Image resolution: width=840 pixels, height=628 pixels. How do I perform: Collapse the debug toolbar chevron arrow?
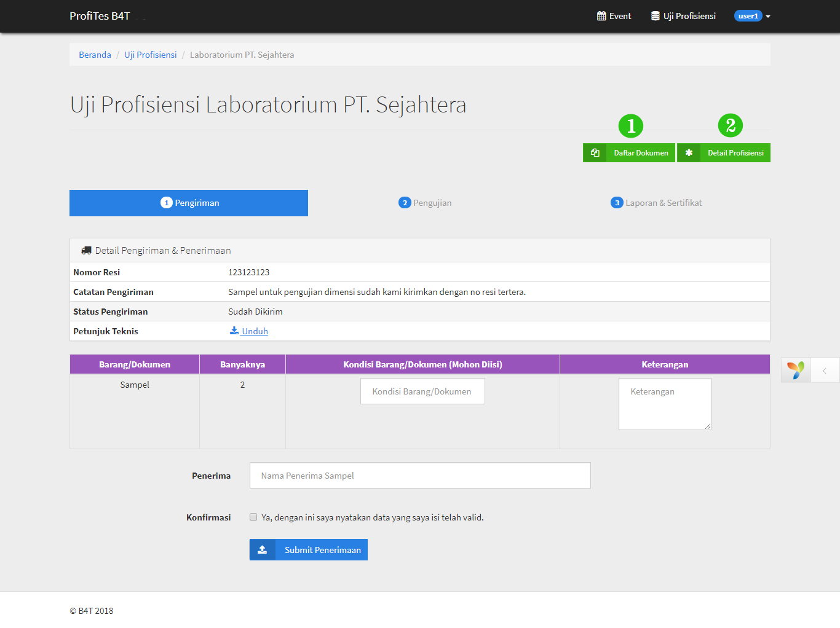pos(825,371)
